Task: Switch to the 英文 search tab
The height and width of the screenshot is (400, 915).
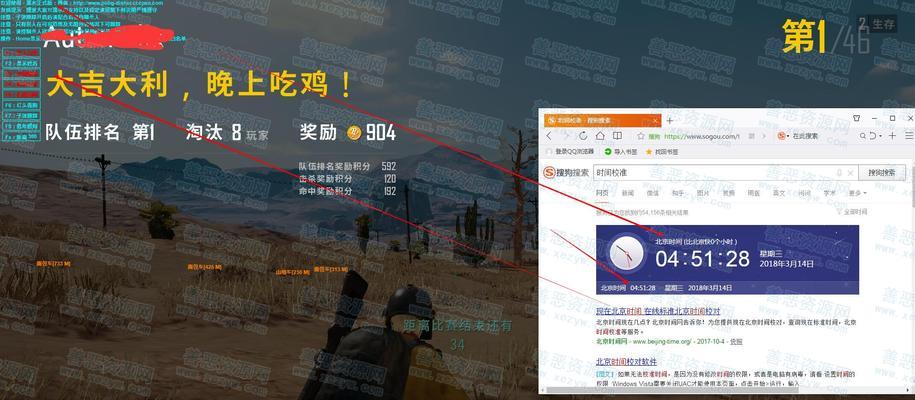Action: pos(779,193)
